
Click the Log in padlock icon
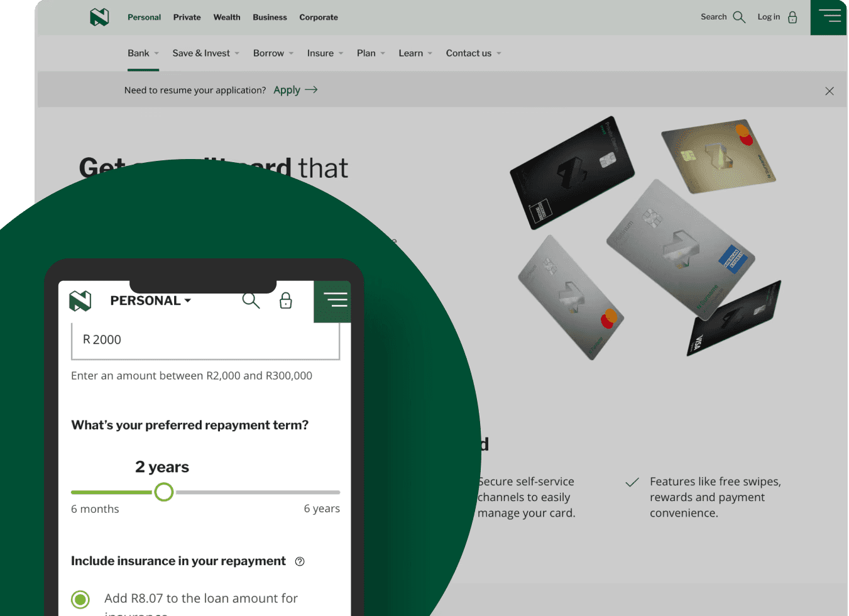792,17
